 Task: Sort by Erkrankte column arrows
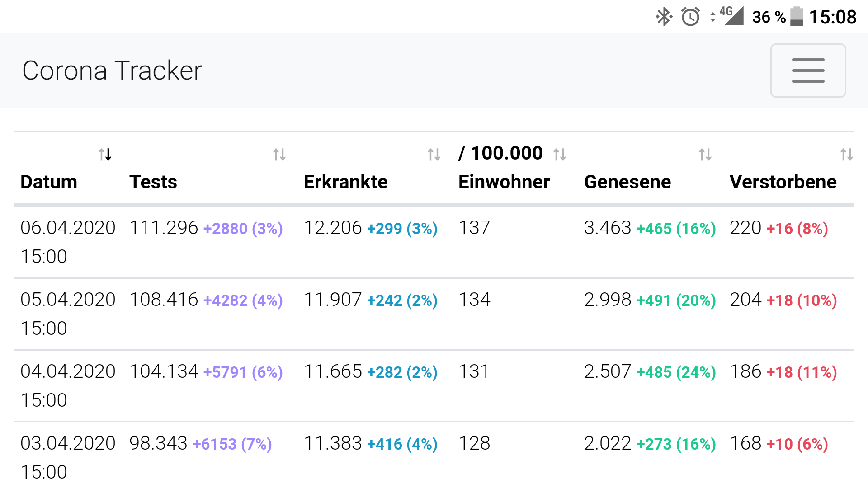pyautogui.click(x=434, y=155)
